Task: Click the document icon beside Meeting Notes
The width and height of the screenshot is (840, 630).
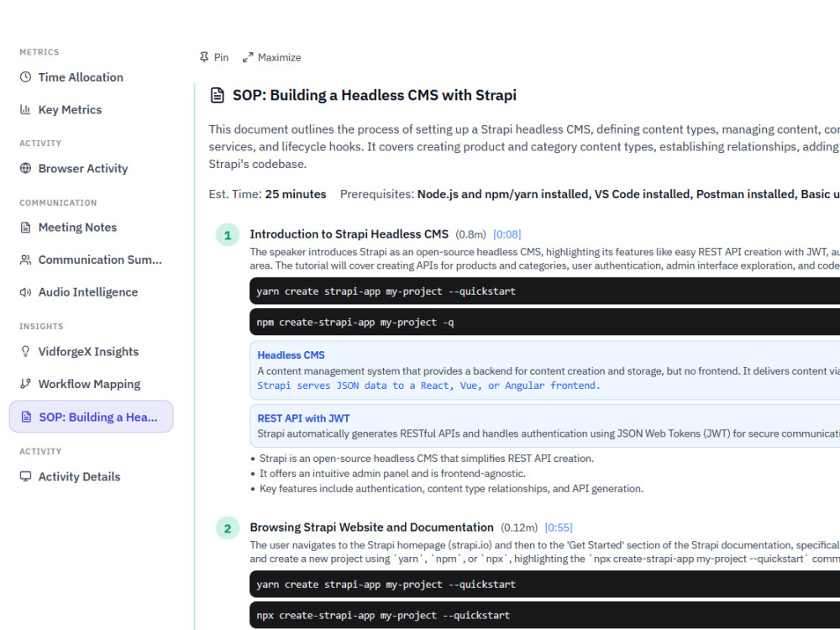Action: (25, 227)
